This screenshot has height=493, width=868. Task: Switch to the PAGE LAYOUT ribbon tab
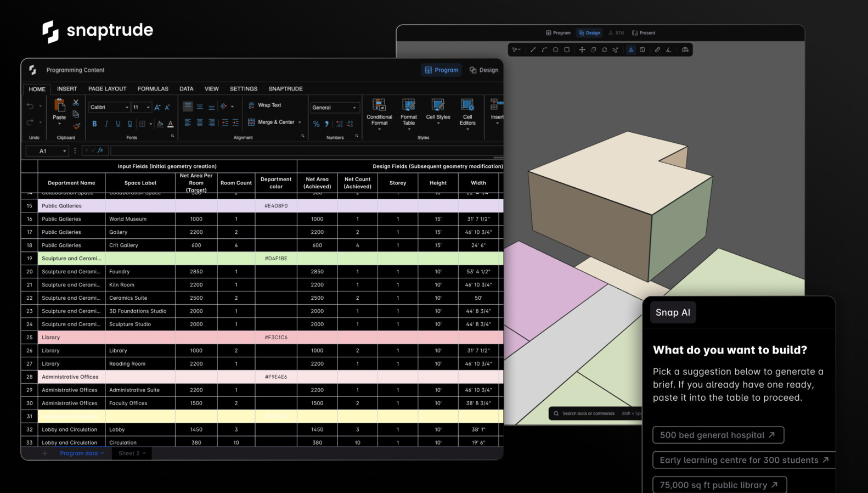tap(108, 88)
